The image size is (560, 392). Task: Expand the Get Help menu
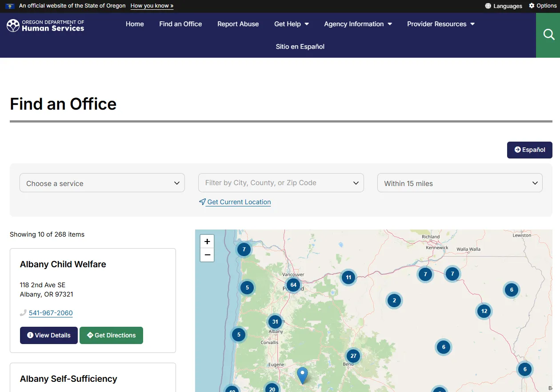pyautogui.click(x=292, y=24)
